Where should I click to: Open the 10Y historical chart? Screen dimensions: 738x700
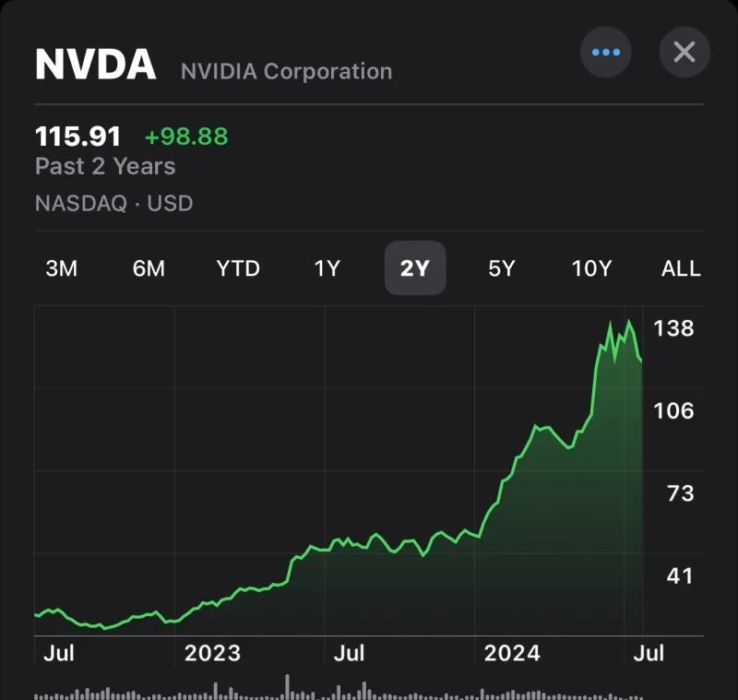point(590,268)
